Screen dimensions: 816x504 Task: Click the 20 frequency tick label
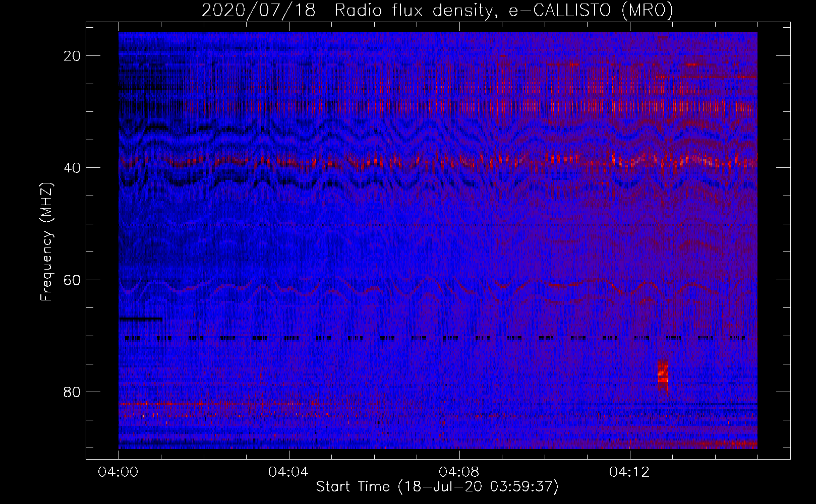(73, 55)
